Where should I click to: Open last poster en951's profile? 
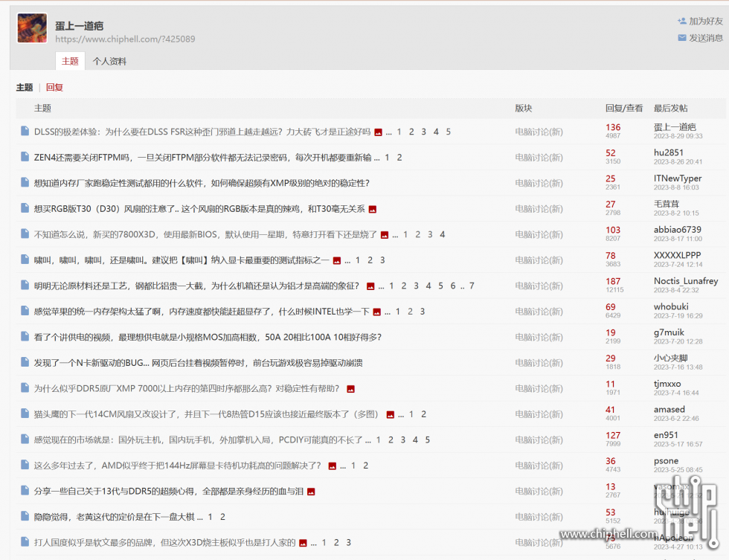click(666, 435)
